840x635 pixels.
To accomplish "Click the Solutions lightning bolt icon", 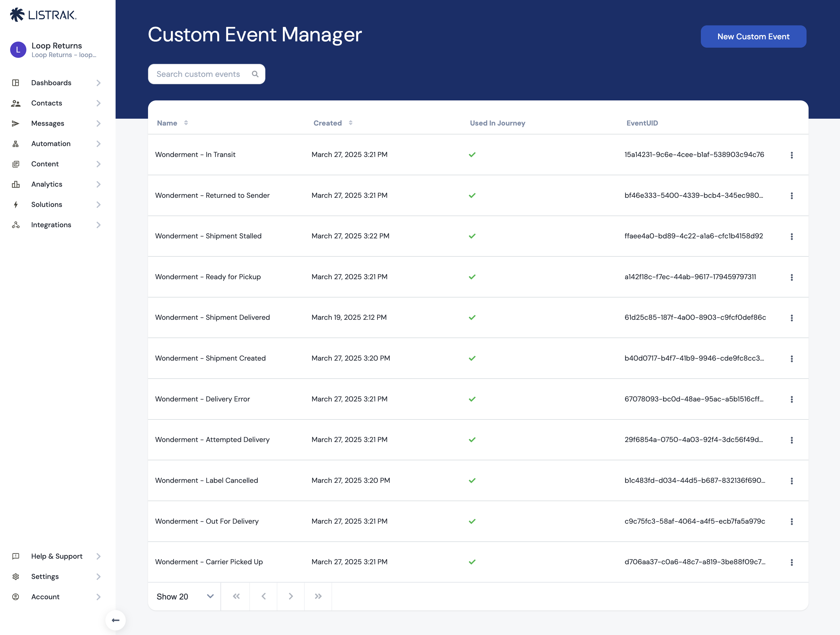I will click(15, 205).
